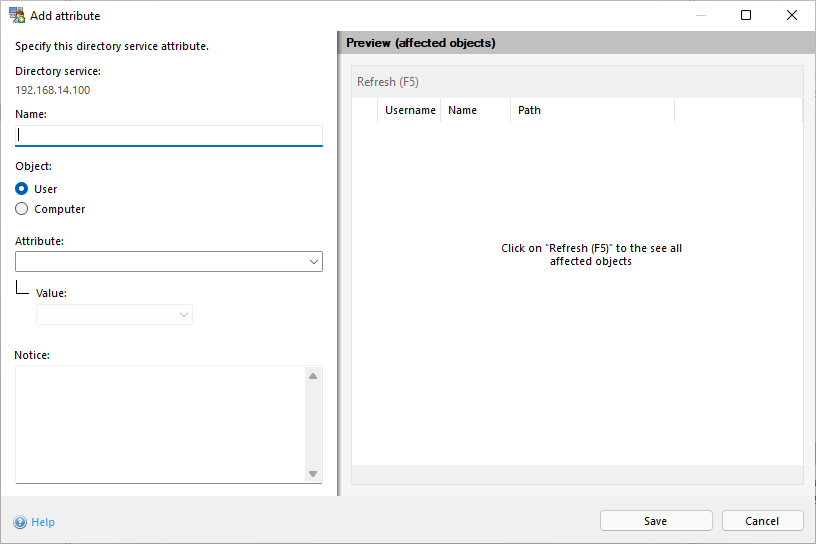816x544 pixels.
Task: Select the User object radio button
Action: click(x=22, y=189)
